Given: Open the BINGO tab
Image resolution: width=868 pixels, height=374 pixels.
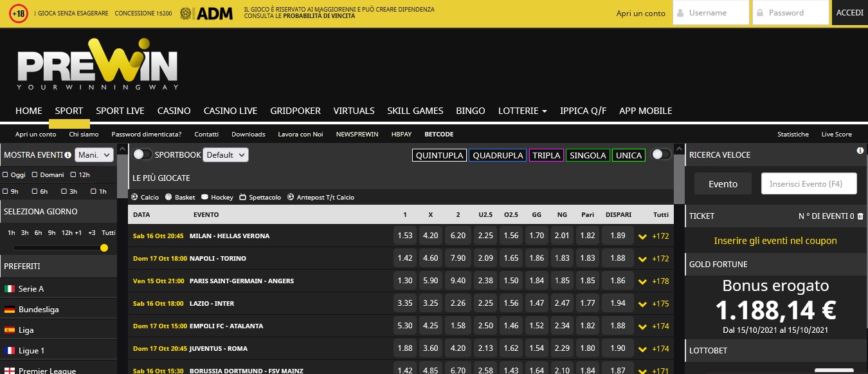Looking at the screenshot, I should tap(471, 111).
